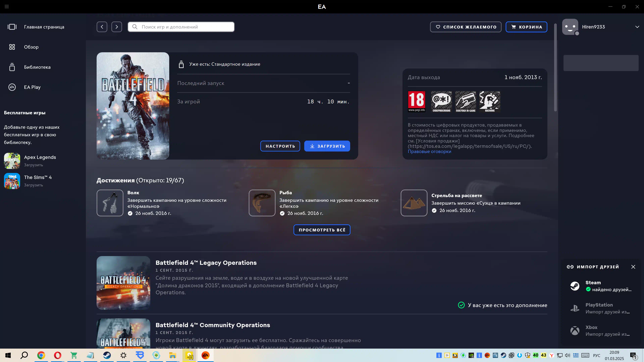Screen dimensions: 644x362
Task: Click the main page vertical scrollbar
Action: pyautogui.click(x=555, y=67)
